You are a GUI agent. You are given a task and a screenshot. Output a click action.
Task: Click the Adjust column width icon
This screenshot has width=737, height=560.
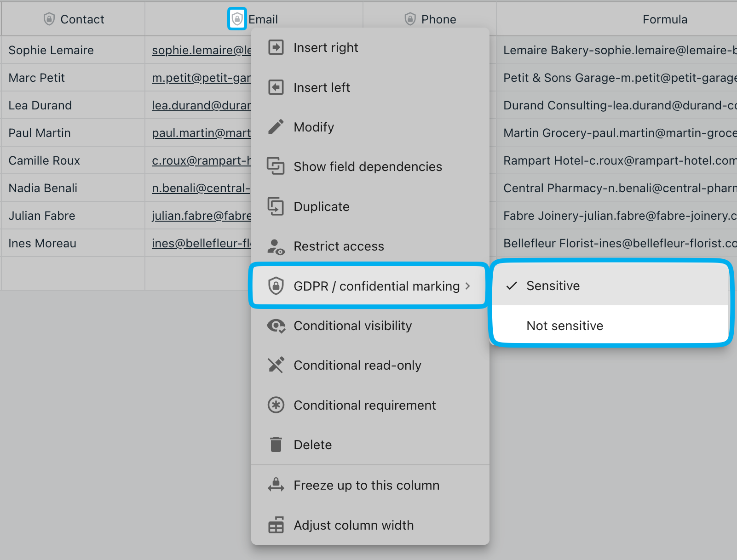[x=276, y=525]
